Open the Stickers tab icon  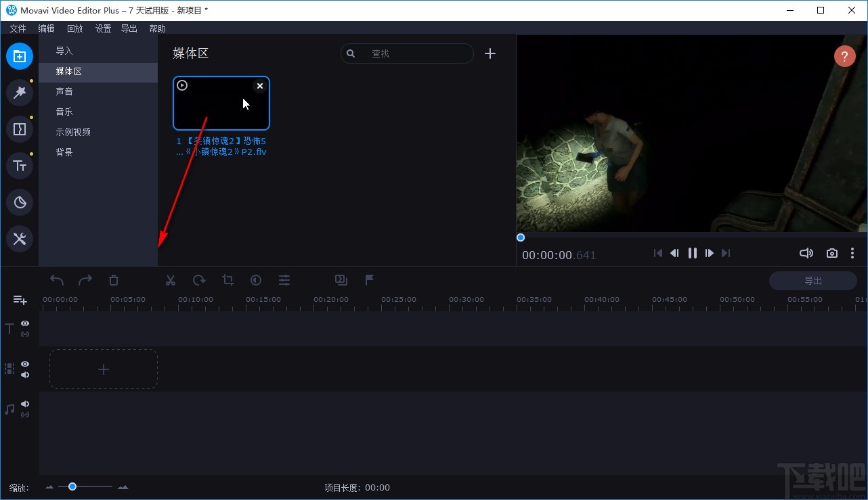click(20, 202)
